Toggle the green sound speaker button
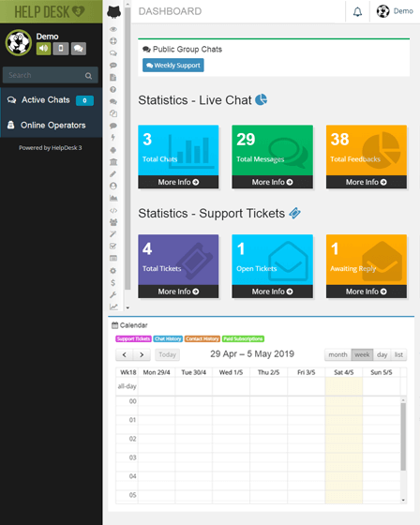 pos(43,49)
